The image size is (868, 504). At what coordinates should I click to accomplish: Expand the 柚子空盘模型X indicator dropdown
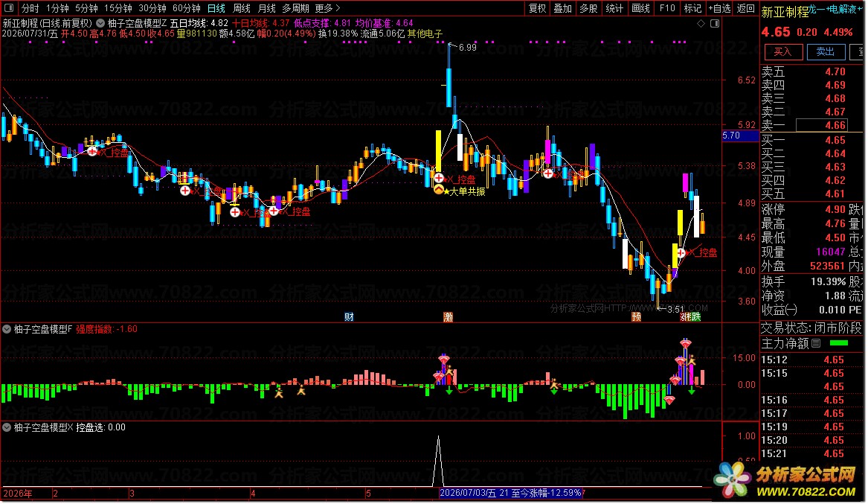tap(7, 427)
